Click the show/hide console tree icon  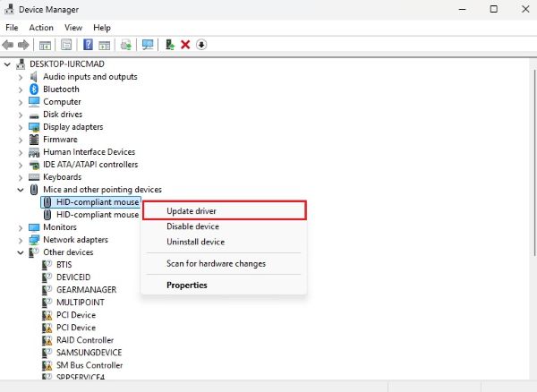coord(45,45)
